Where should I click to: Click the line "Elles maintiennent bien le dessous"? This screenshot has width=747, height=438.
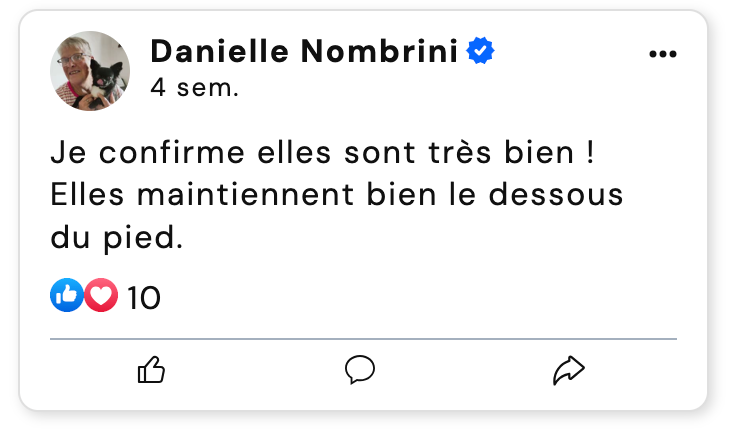click(336, 196)
